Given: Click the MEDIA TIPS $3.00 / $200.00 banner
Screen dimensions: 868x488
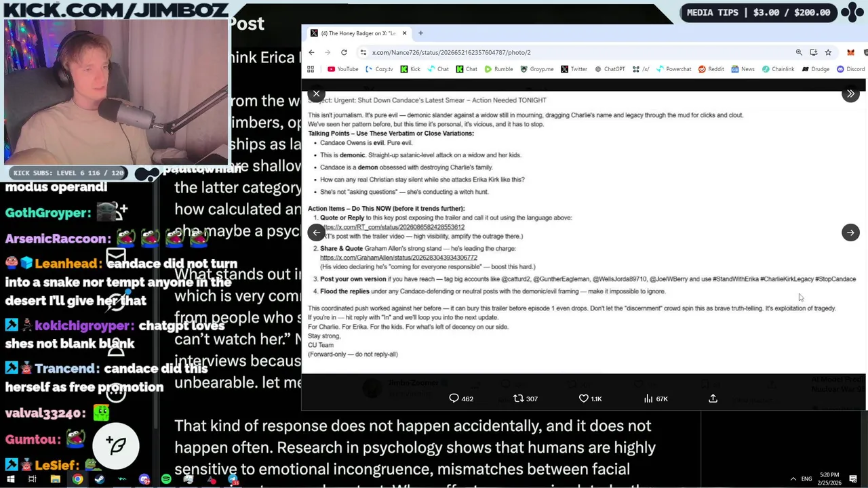Looking at the screenshot, I should coord(758,12).
